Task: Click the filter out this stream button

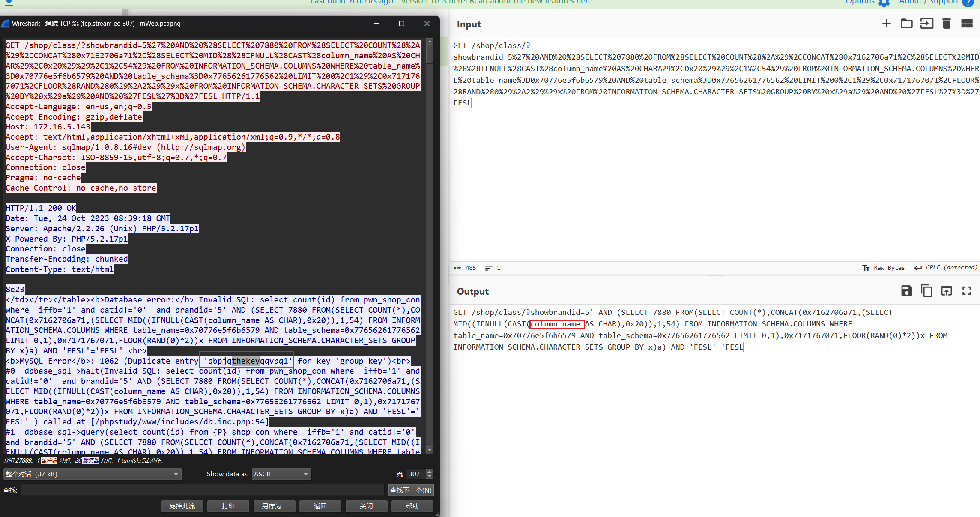Action: pos(182,506)
